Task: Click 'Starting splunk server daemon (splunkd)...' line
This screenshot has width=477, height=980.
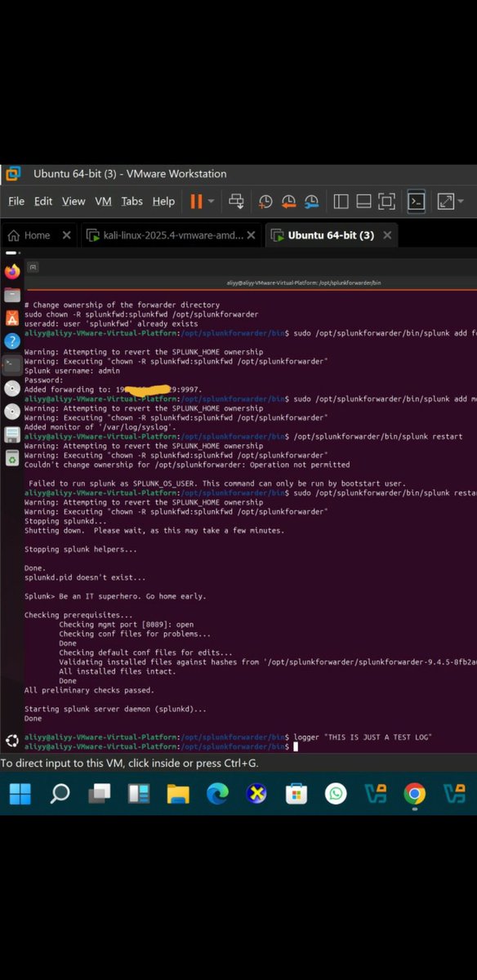Action: click(115, 709)
